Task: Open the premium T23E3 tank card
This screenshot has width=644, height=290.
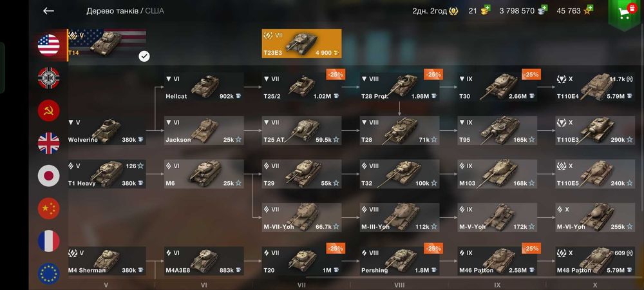Action: (x=301, y=44)
